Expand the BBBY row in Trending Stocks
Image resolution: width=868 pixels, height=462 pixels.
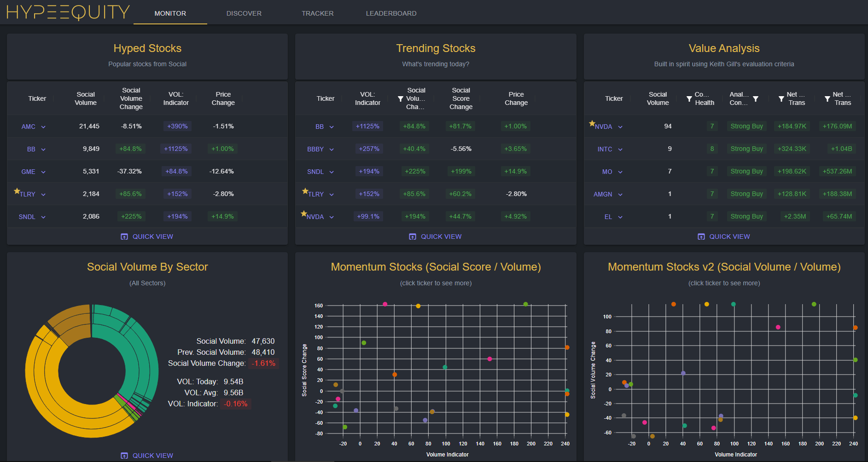click(x=332, y=150)
